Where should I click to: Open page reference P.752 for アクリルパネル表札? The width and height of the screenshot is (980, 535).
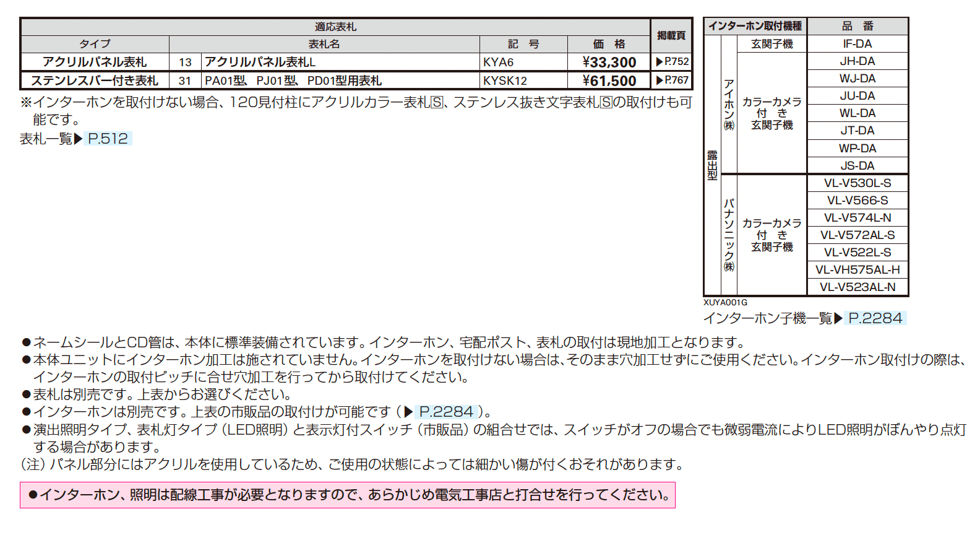tap(672, 62)
